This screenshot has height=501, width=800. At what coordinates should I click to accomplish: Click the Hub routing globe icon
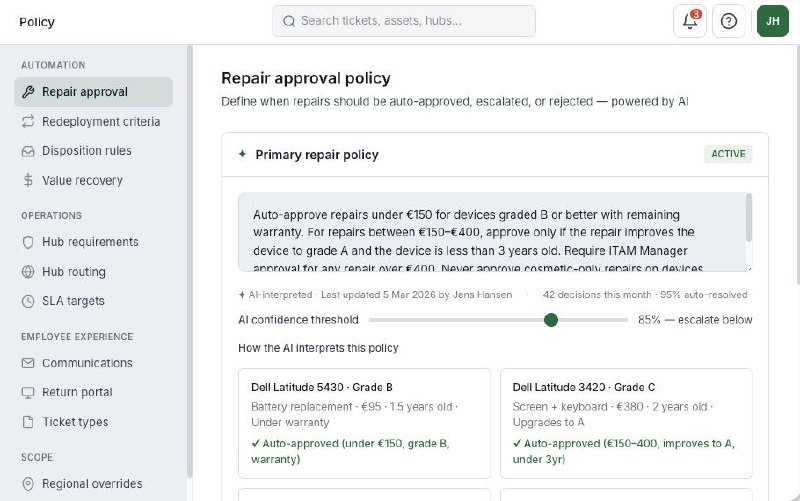(x=28, y=272)
